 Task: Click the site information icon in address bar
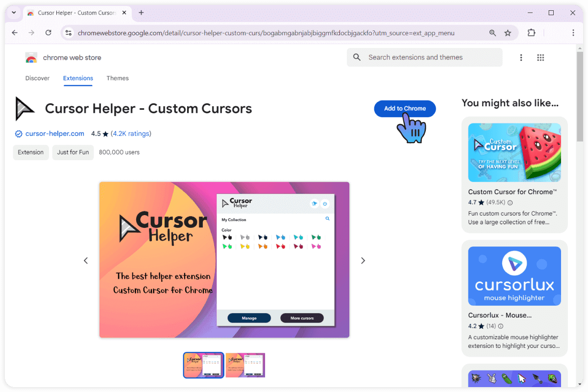click(x=69, y=33)
